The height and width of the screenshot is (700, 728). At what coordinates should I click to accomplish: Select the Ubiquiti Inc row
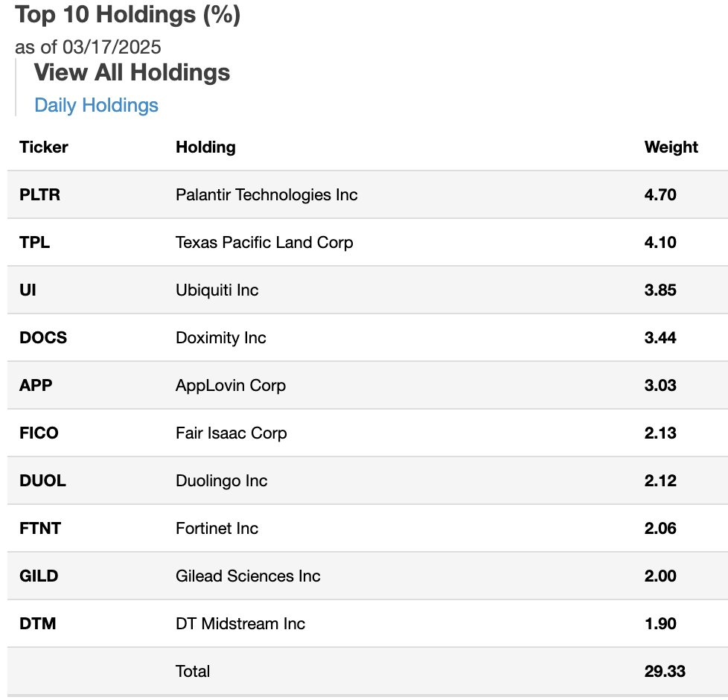(217, 290)
